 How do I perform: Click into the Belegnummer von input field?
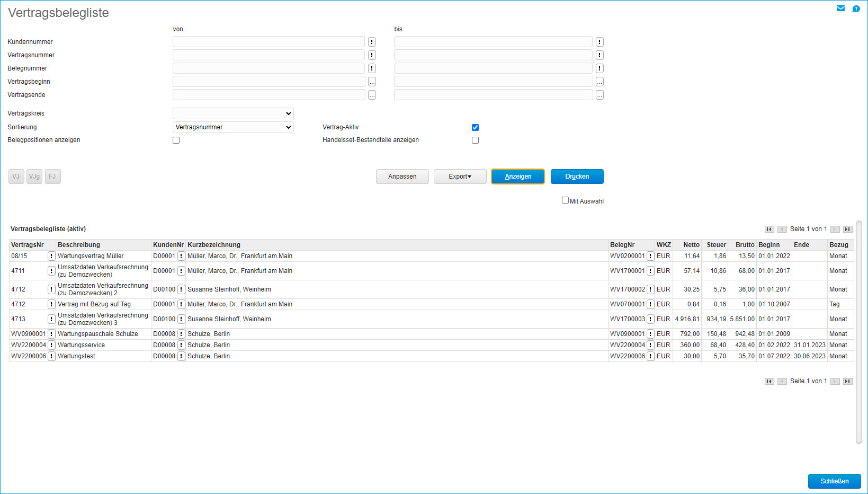pos(269,68)
